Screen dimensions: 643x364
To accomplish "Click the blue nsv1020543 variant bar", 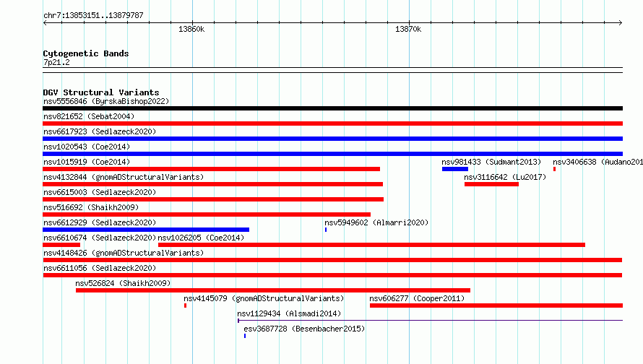I will [x=332, y=154].
